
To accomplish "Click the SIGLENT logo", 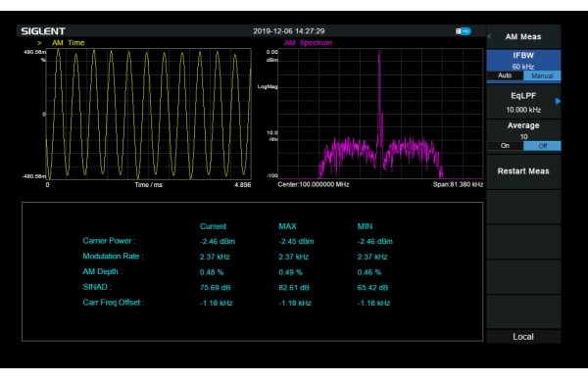I will [43, 31].
